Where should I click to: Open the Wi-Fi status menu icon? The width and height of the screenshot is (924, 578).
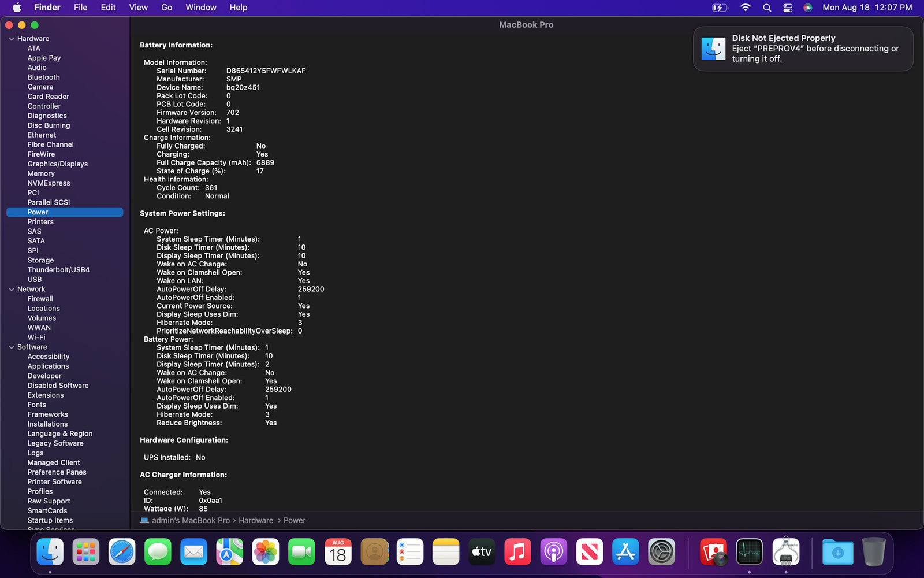tap(746, 8)
